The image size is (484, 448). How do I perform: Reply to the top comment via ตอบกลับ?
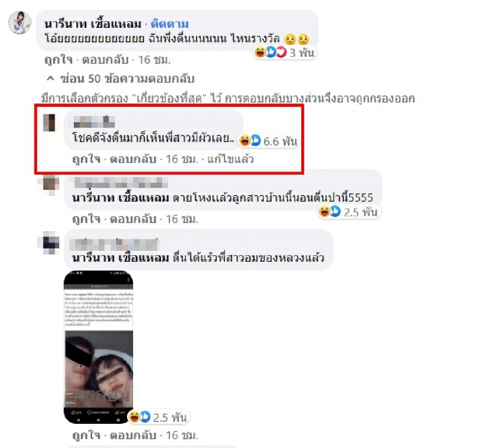(x=105, y=60)
